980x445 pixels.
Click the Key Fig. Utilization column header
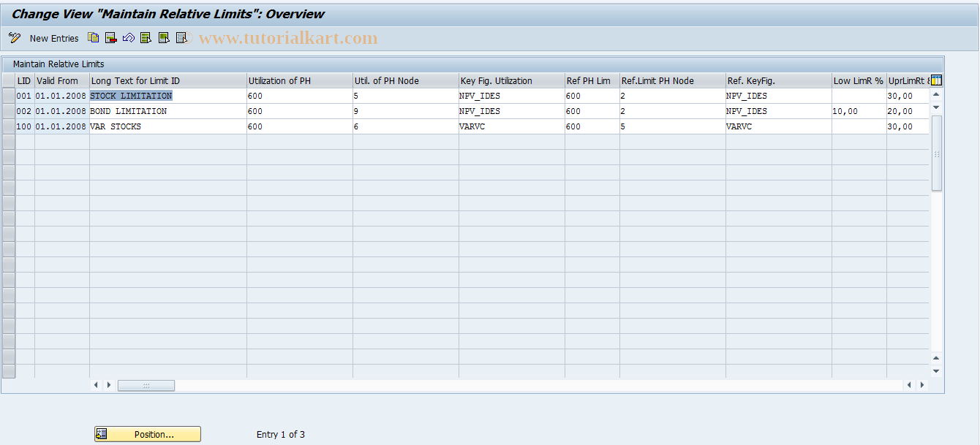(x=512, y=80)
